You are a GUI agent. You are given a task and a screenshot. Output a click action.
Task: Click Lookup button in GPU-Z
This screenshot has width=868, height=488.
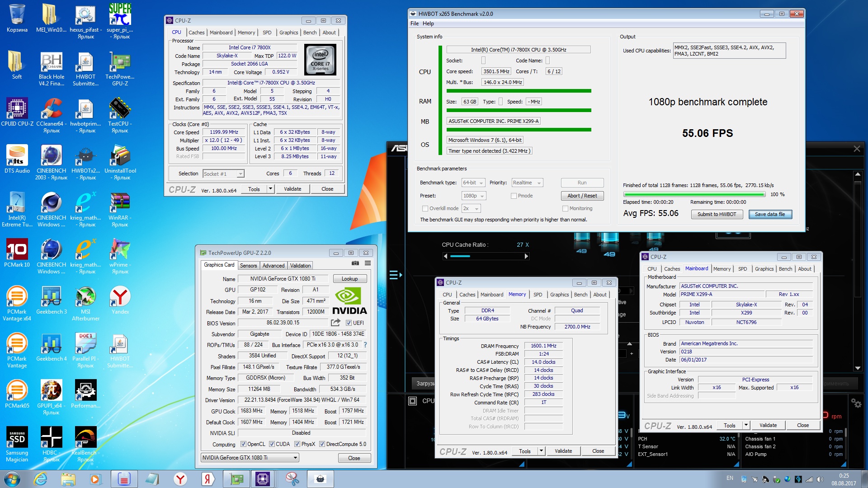(349, 279)
